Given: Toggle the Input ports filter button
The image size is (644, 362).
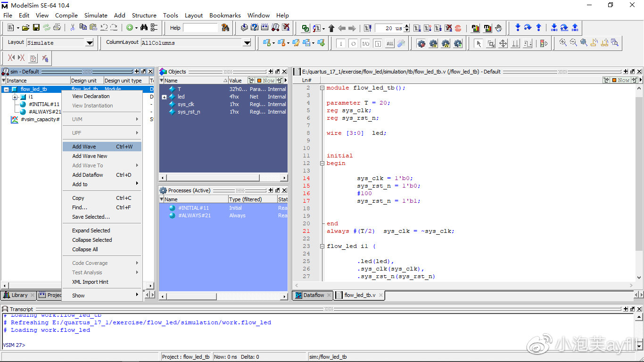Looking at the screenshot, I should tap(341, 44).
